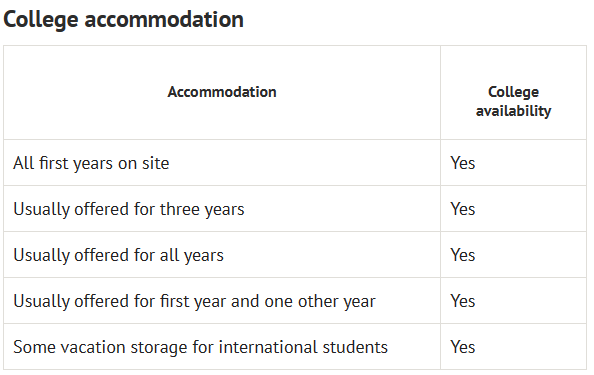Click Usually offered for all years text
The width and height of the screenshot is (594, 375).
(119, 255)
